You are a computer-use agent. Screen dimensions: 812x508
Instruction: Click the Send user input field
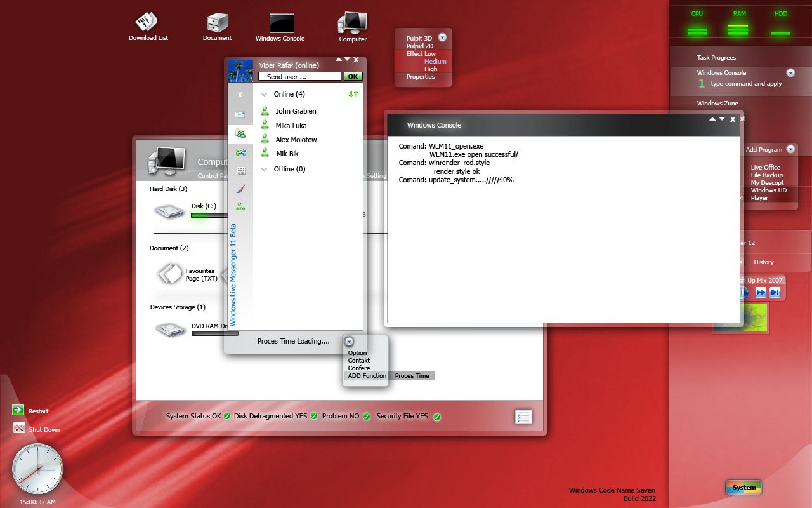pos(299,76)
